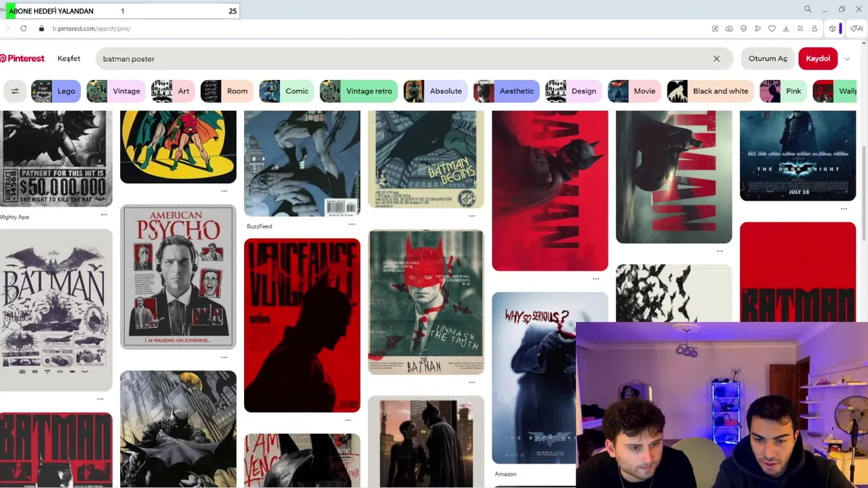Select the Art filter chip
Screen dimensions: 868x488
[173, 91]
